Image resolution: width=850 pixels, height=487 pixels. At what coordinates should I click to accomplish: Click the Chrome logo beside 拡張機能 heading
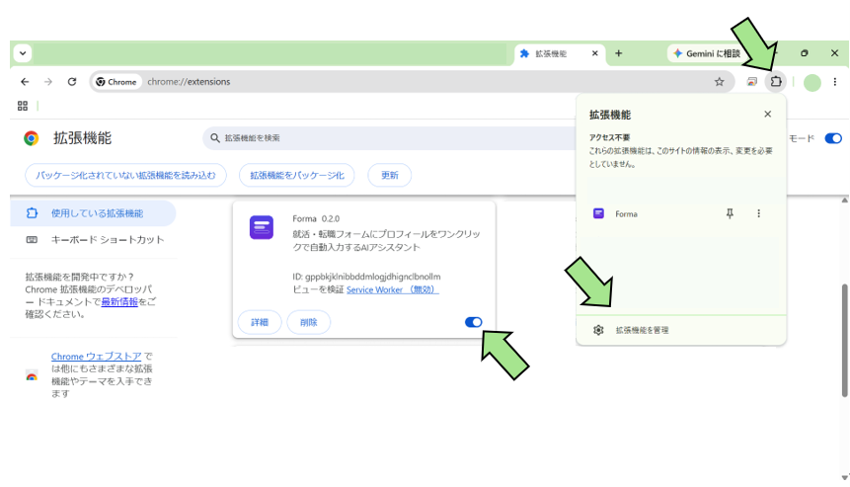31,138
